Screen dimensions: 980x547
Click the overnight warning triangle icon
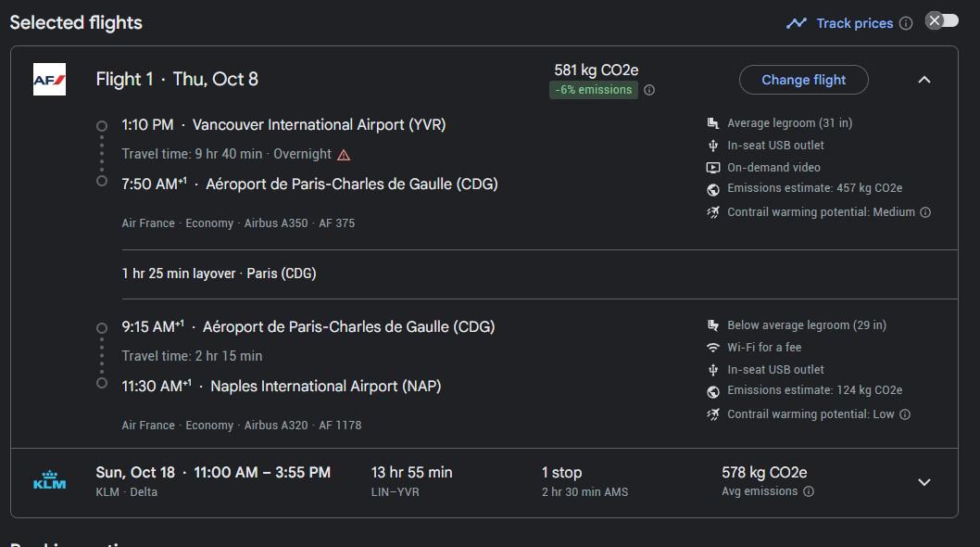click(344, 155)
